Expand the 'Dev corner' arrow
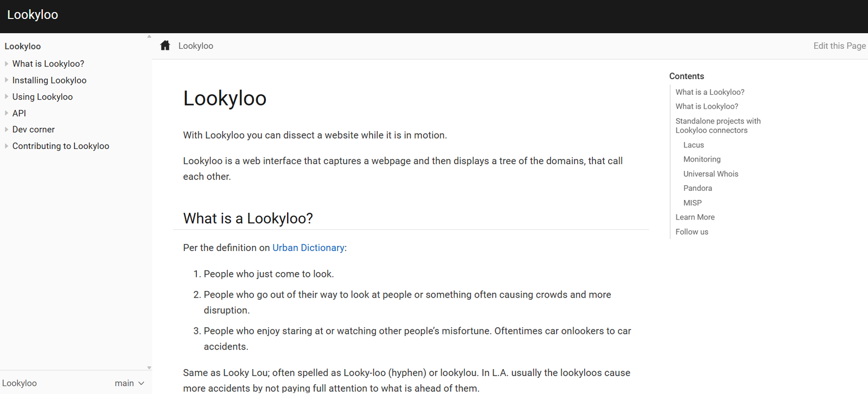 click(x=7, y=130)
